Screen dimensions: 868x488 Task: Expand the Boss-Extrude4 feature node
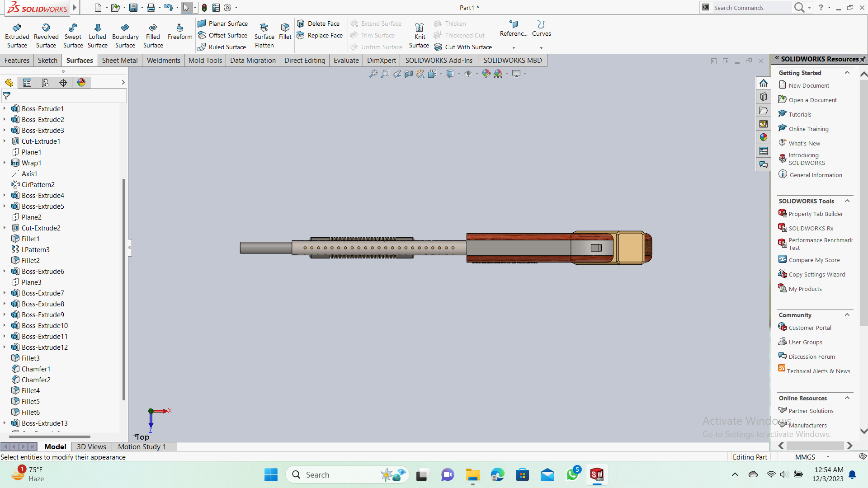5,195
